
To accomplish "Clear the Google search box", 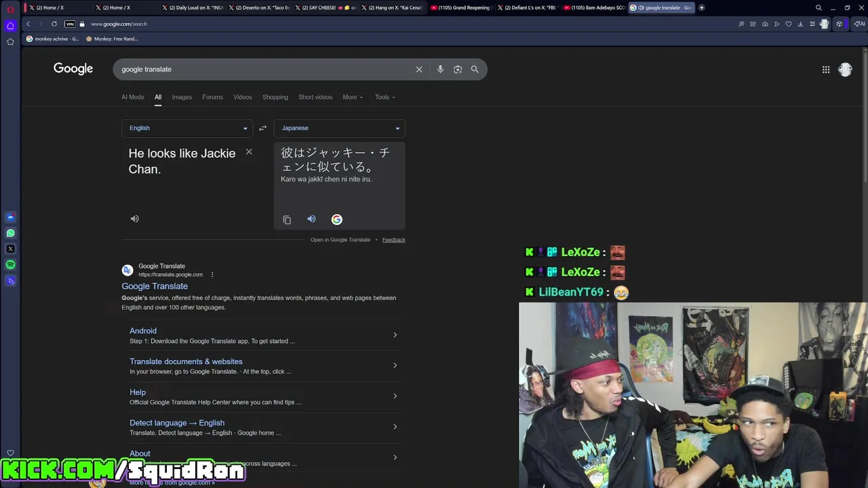I will click(x=419, y=69).
